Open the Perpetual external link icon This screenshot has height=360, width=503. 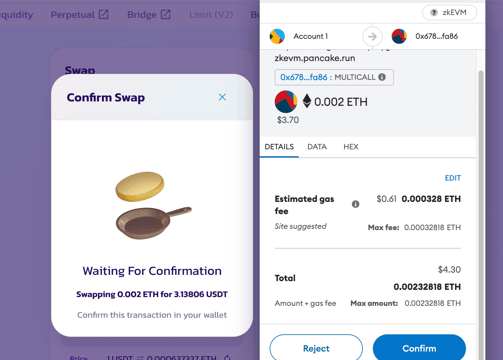click(103, 14)
